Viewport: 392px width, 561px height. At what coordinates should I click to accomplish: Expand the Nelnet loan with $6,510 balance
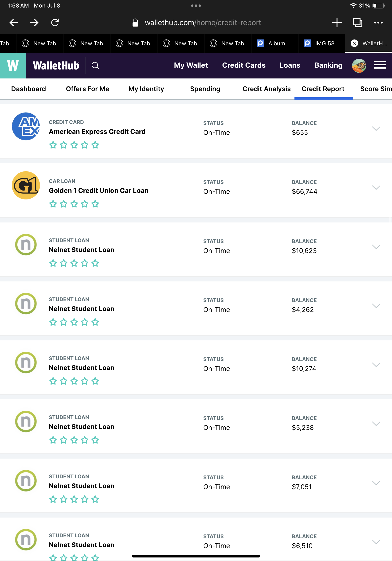tap(376, 542)
